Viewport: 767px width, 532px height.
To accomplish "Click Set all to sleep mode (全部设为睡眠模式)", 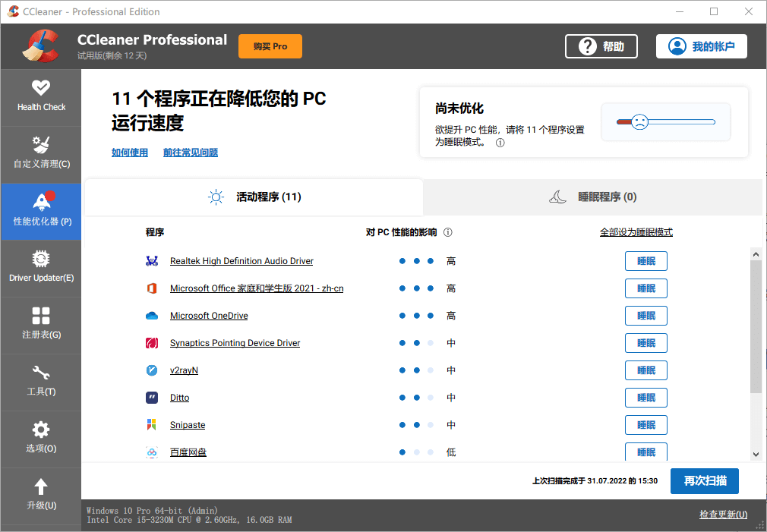I will point(636,232).
